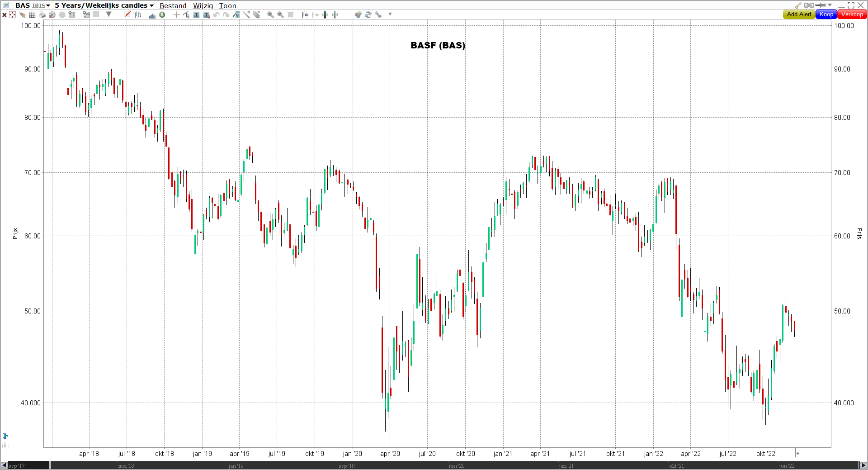Click the BASF (BAS) chart title
The height and width of the screenshot is (470, 868).
click(x=438, y=45)
